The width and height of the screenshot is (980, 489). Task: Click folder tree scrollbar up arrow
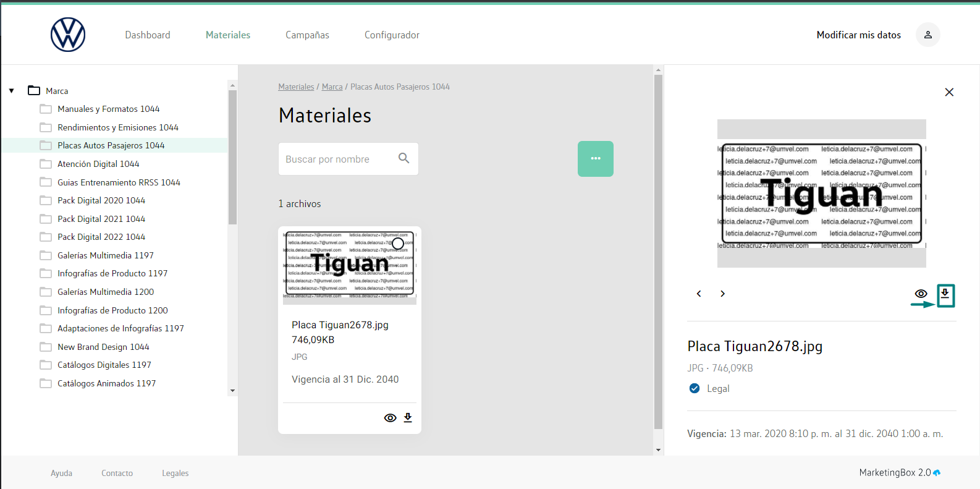tap(232, 85)
